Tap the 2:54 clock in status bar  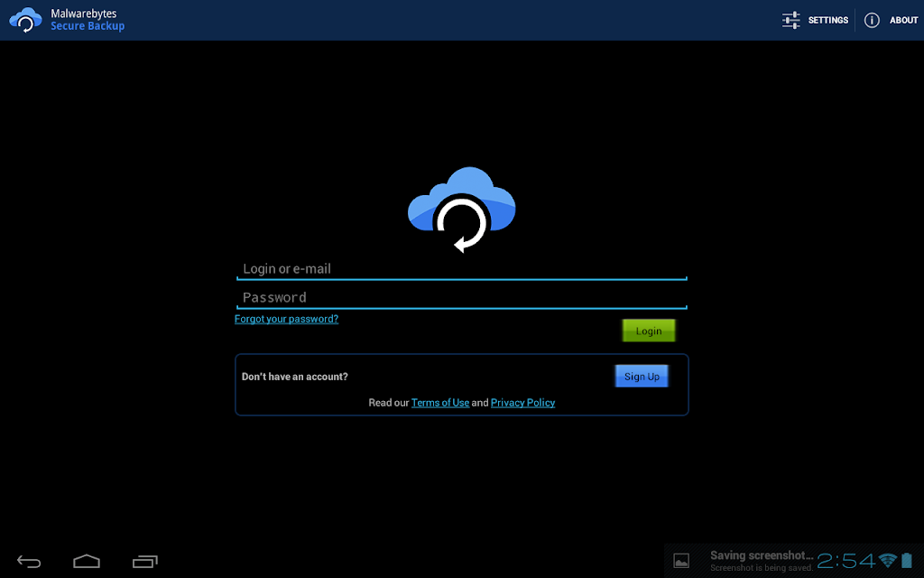pos(846,560)
